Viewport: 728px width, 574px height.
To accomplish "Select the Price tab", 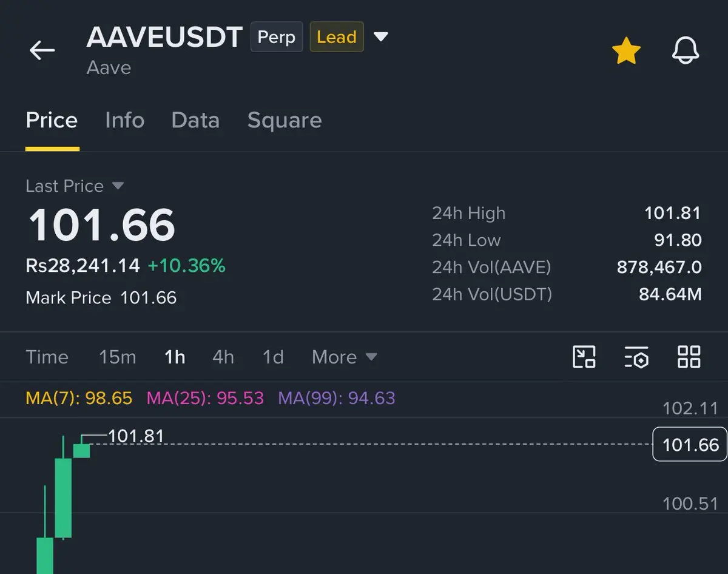I will point(52,120).
